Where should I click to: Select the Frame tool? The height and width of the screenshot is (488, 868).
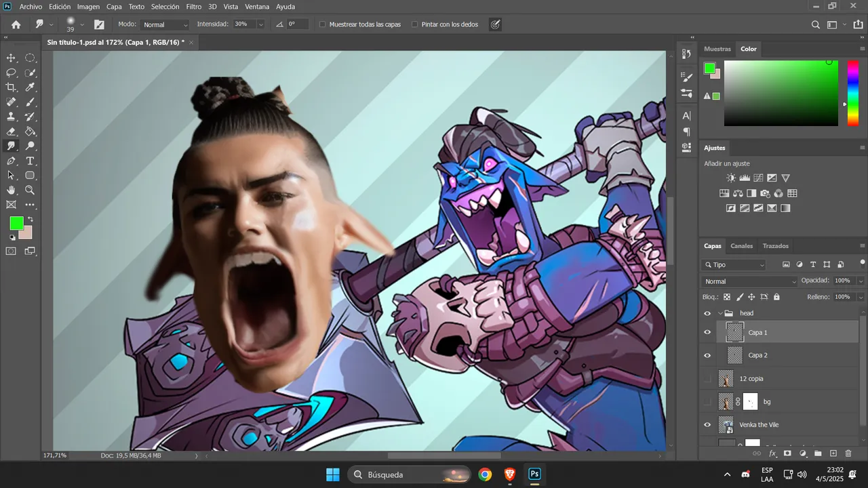pyautogui.click(x=11, y=205)
